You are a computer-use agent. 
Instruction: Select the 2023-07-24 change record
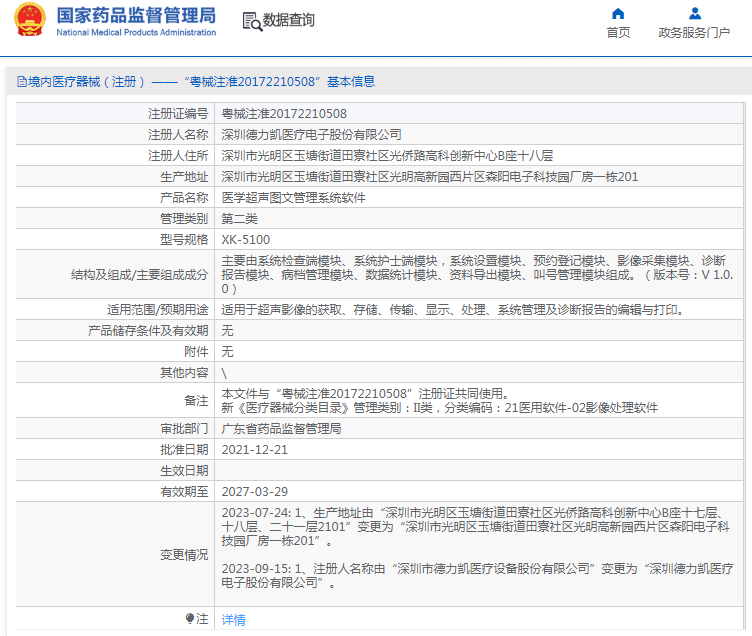pos(475,527)
